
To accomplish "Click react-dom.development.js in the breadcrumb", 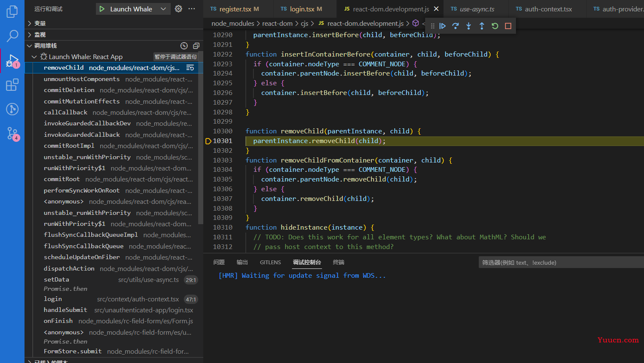I will (365, 24).
